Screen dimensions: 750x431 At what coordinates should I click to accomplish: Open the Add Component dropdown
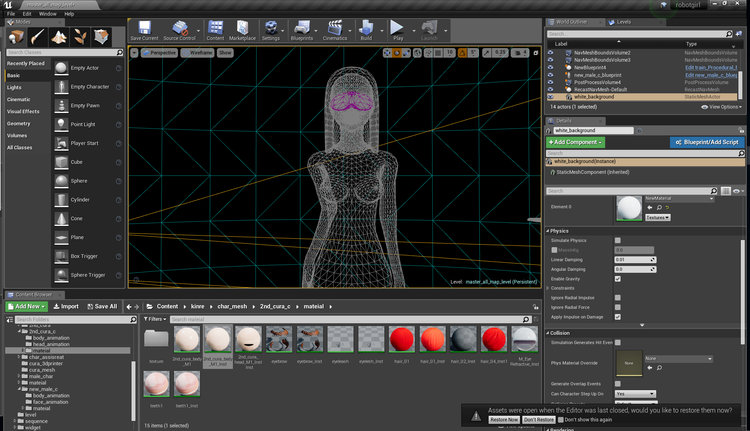coord(575,142)
